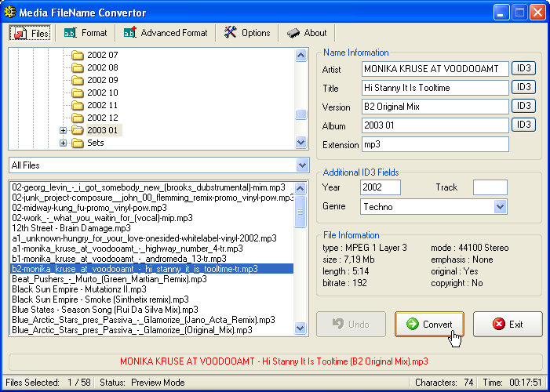Select the 2002 10 folder icon
This screenshot has width=550, height=392.
[77, 93]
